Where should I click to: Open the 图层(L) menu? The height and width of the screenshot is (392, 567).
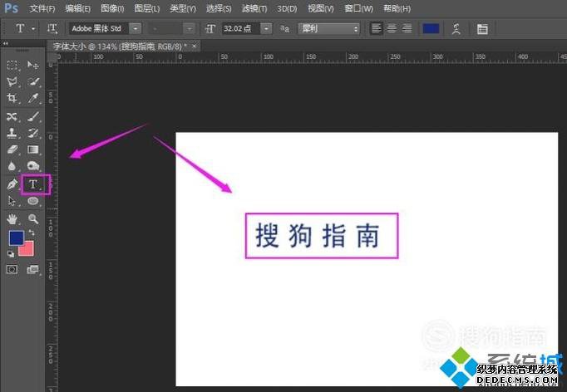(x=147, y=8)
